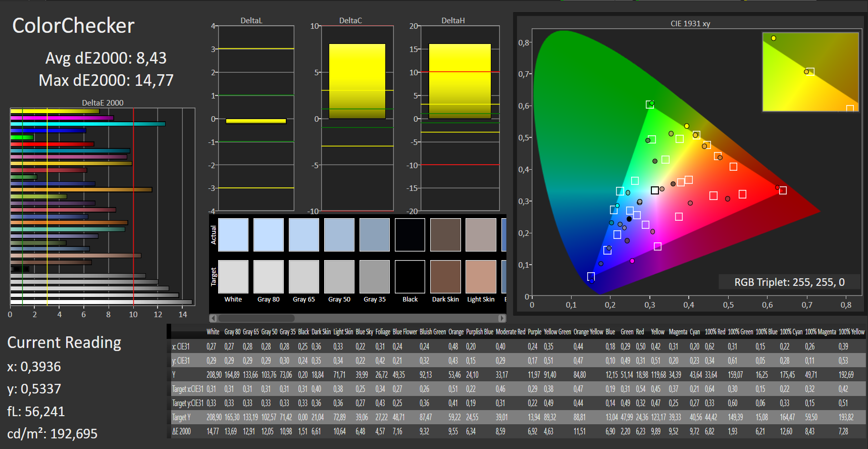Click the 1,51 cell under Black column

coord(303,431)
